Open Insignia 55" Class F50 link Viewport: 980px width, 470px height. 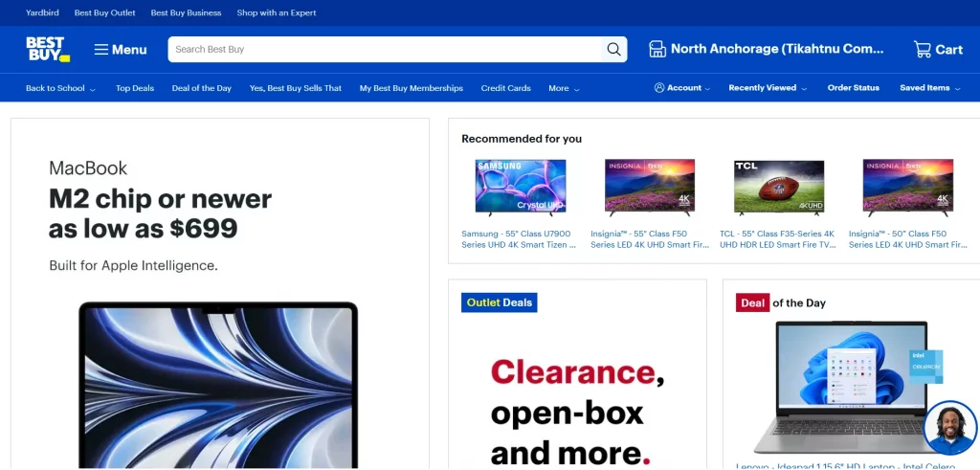pos(650,239)
